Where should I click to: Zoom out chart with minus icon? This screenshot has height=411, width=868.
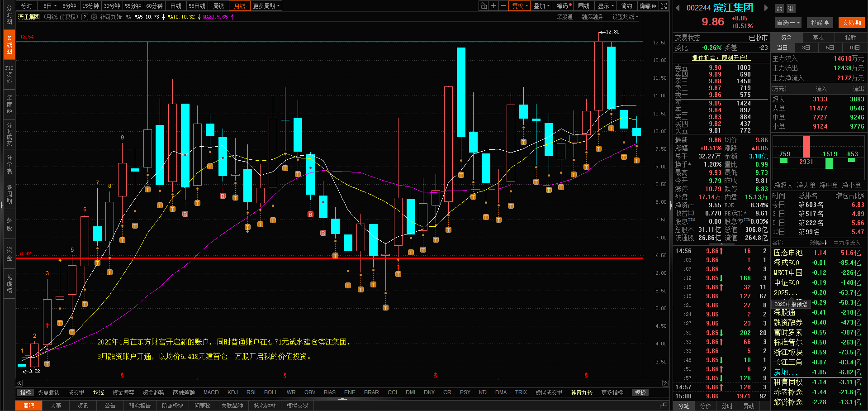[503, 6]
